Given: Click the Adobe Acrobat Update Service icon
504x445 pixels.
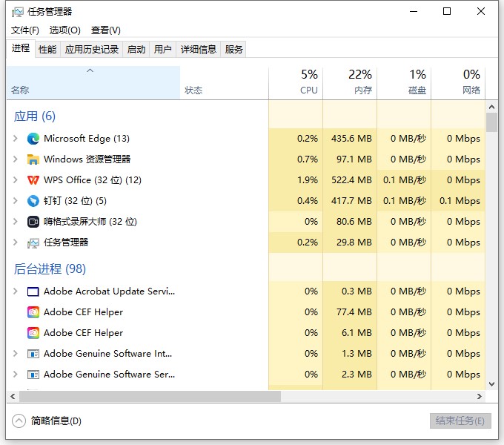Looking at the screenshot, I should pyautogui.click(x=33, y=291).
